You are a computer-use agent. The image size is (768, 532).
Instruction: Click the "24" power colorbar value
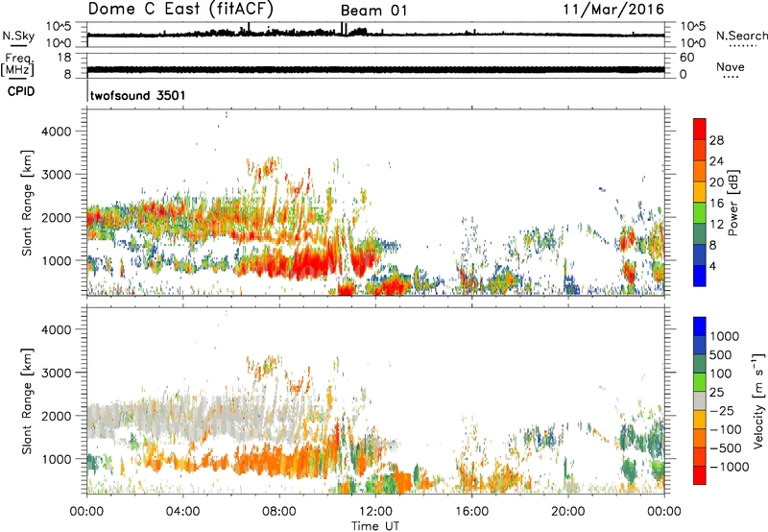[716, 161]
